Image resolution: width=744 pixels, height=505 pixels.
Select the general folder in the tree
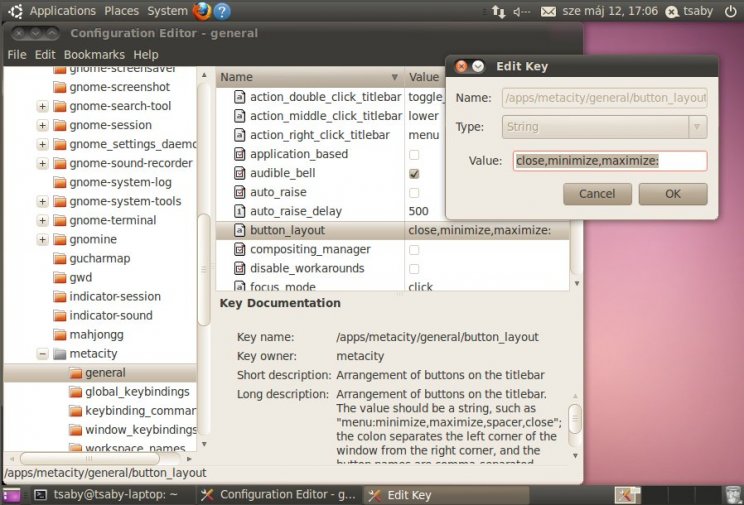click(100, 373)
